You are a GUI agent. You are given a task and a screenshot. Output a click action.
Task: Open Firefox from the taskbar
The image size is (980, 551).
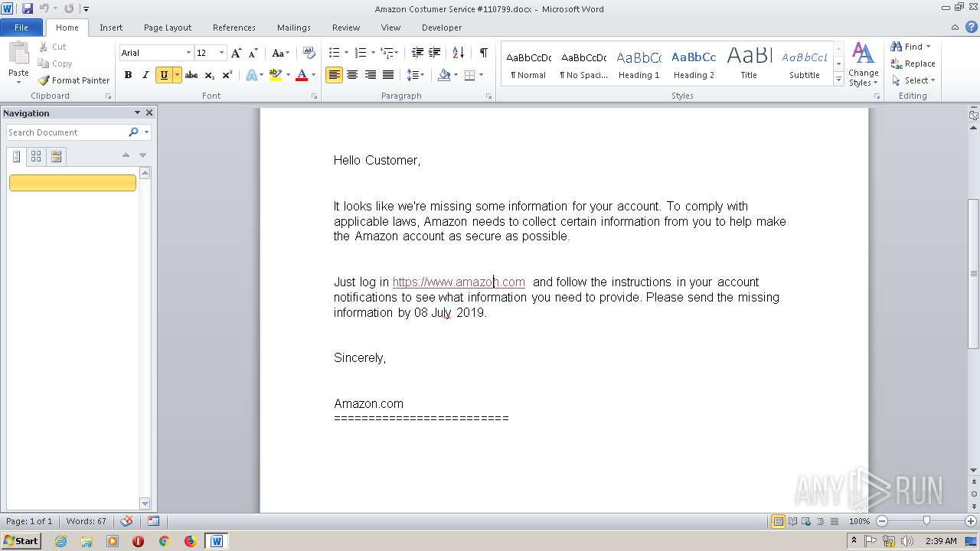(190, 541)
